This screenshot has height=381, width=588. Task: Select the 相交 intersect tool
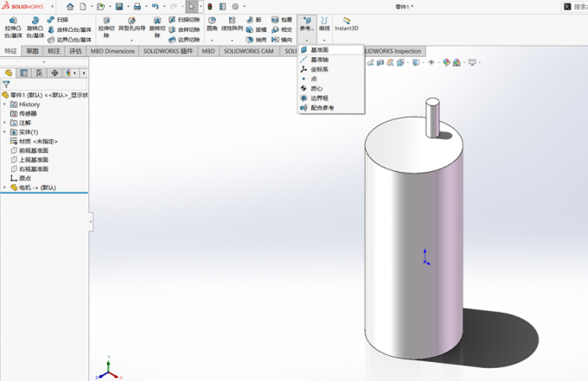point(282,29)
